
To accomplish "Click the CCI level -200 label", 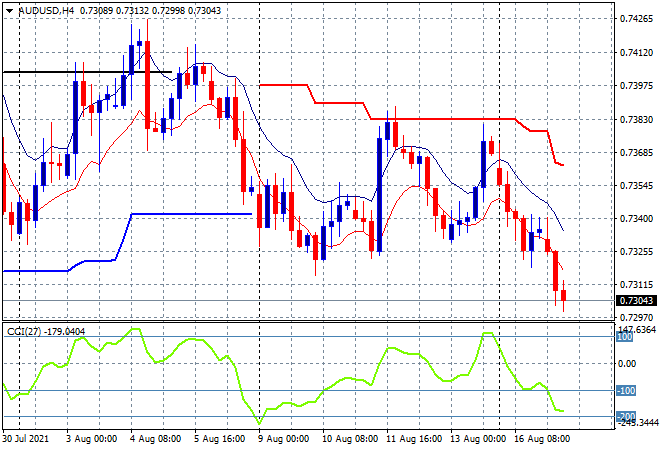I will (626, 416).
